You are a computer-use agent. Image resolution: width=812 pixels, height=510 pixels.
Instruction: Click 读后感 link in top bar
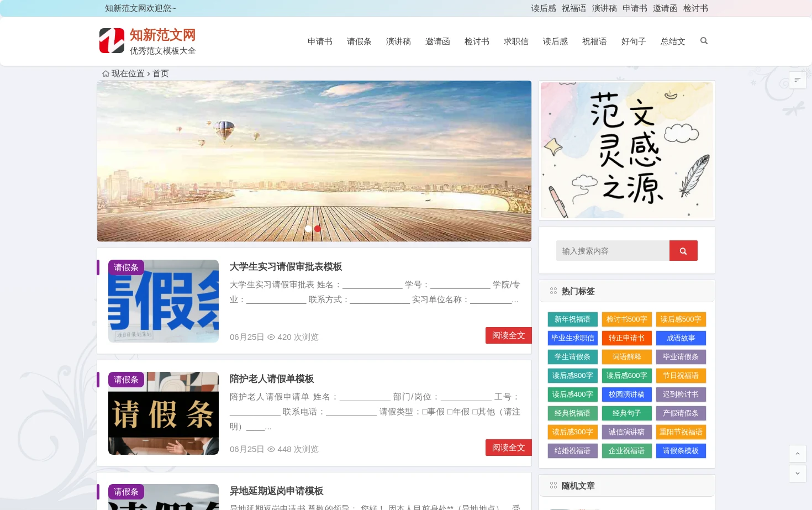coord(544,8)
